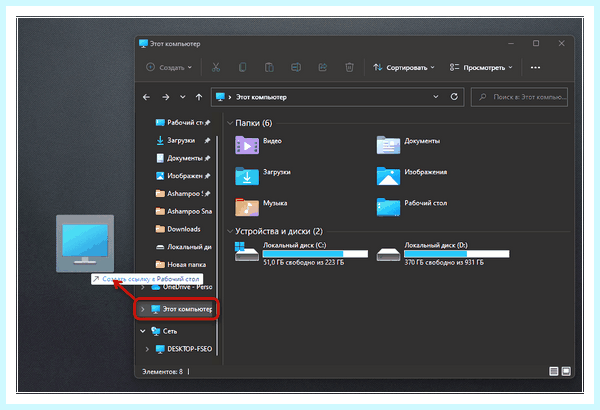The width and height of the screenshot is (600, 410).
Task: Switch to details view in status bar
Action: coord(553,371)
